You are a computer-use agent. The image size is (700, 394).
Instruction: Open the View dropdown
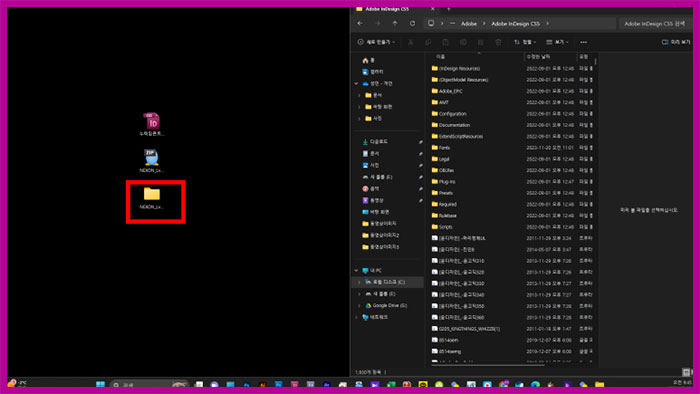coord(558,42)
